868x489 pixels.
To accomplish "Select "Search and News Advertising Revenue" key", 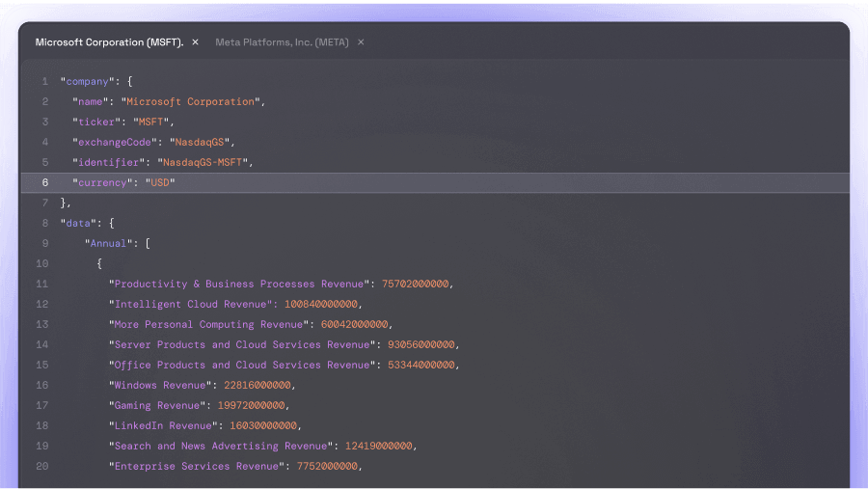I will (x=221, y=446).
